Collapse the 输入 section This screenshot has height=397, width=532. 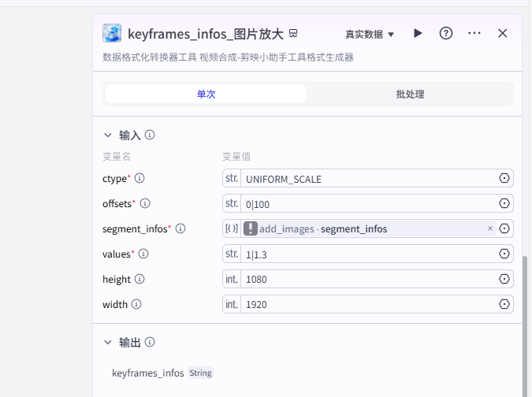(x=108, y=135)
